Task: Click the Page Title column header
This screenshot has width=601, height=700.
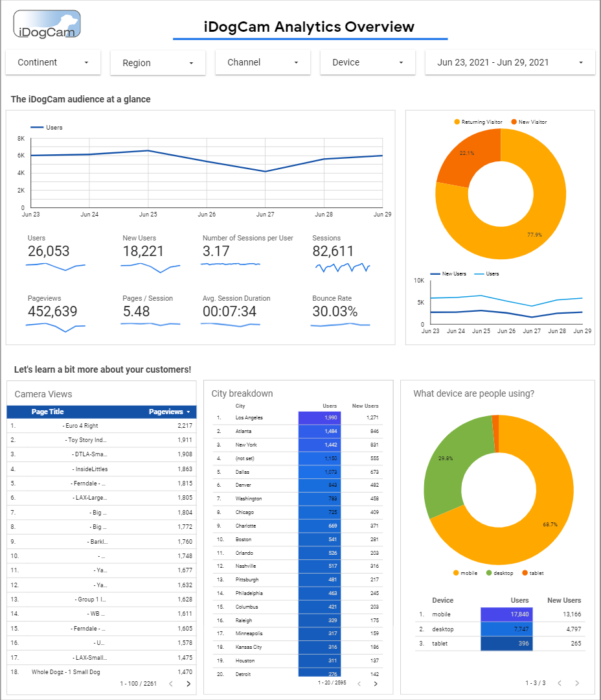Action: point(48,412)
